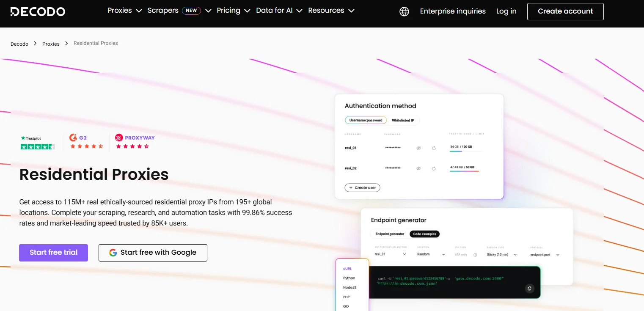This screenshot has height=311, width=644.
Task: Select the NodeJS code language tab
Action: point(350,287)
